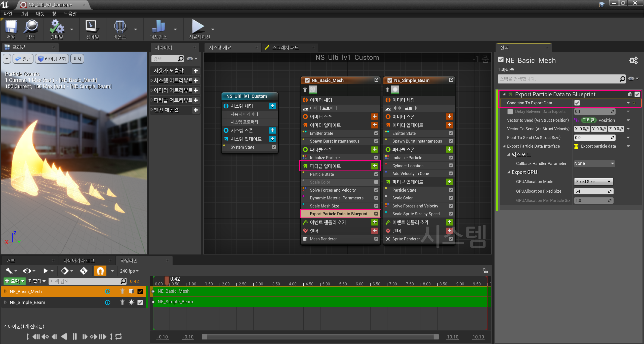Open NE_Basic_Mesh emitter settings gear
Viewport: 644px width, 344px height.
coord(633,61)
